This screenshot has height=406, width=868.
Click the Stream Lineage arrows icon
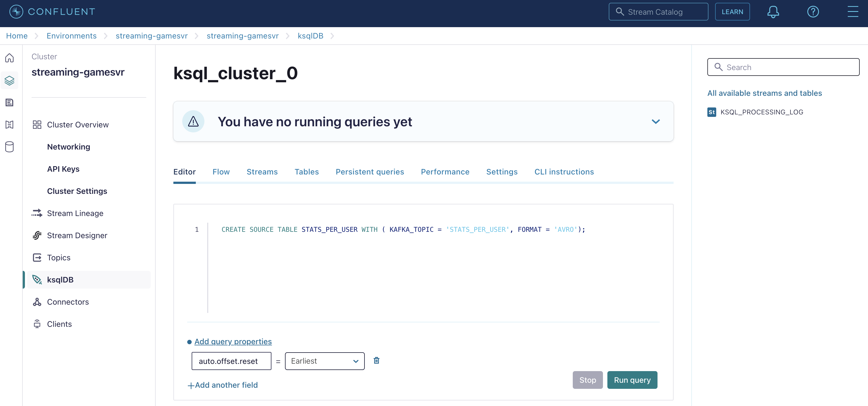[x=37, y=213]
